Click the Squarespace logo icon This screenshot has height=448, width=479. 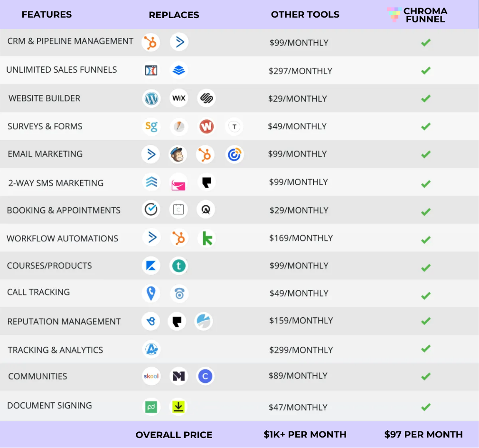click(x=207, y=99)
